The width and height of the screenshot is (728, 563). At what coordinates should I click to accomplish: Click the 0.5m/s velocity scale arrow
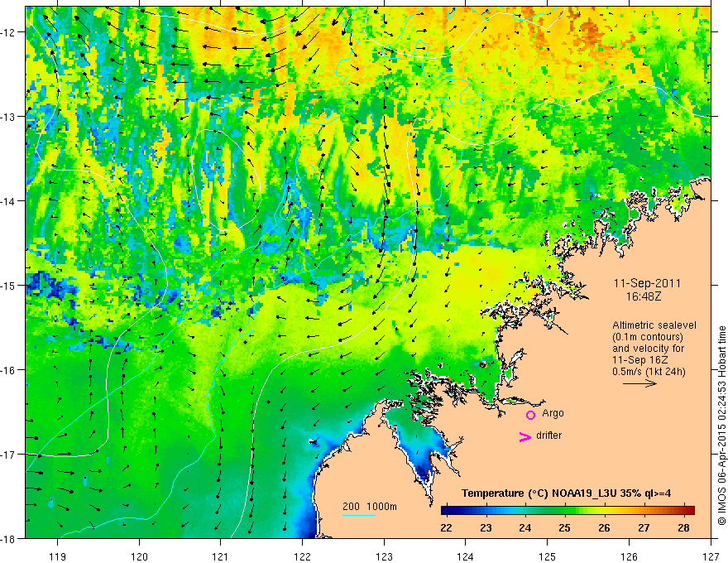coord(639,383)
